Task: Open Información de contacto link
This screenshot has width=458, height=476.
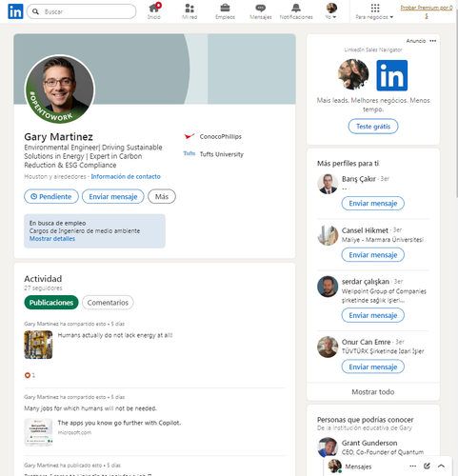Action: tap(126, 176)
